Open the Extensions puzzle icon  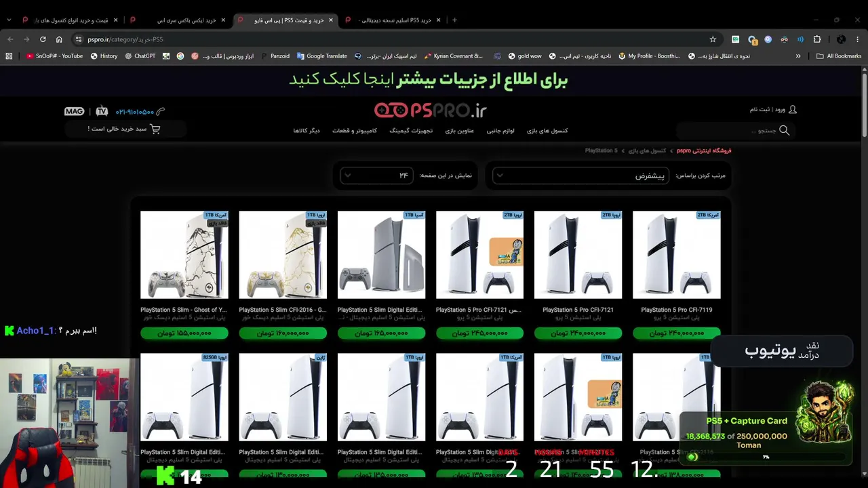tap(817, 39)
